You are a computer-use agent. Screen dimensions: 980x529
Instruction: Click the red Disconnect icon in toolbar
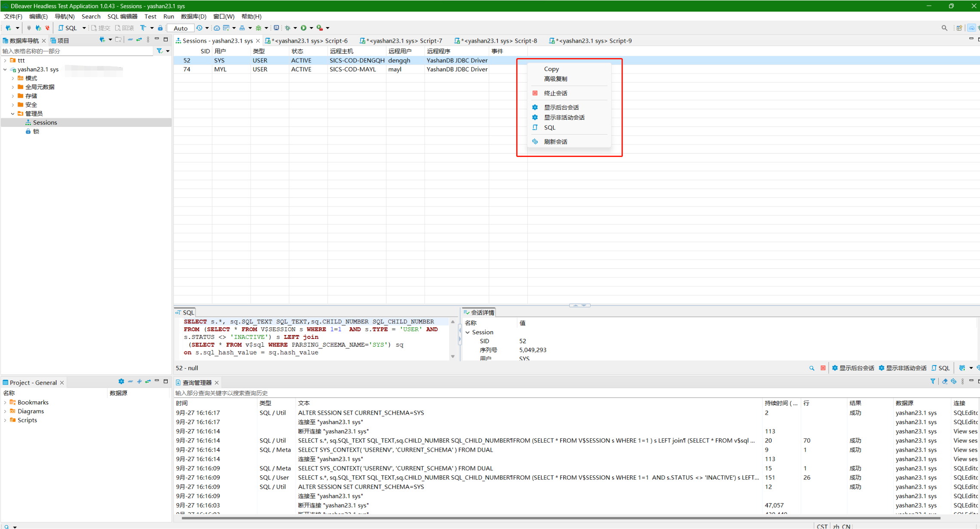[x=47, y=28]
